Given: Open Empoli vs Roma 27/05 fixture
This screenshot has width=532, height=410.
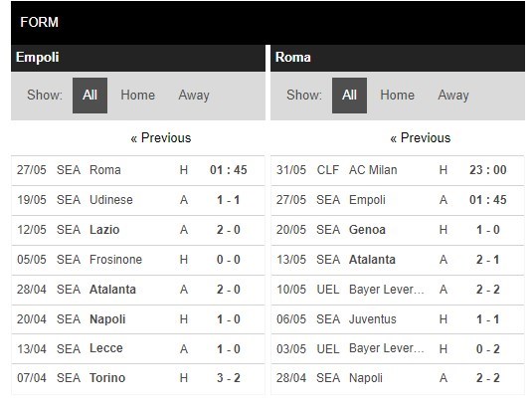Looking at the screenshot, I should [138, 170].
